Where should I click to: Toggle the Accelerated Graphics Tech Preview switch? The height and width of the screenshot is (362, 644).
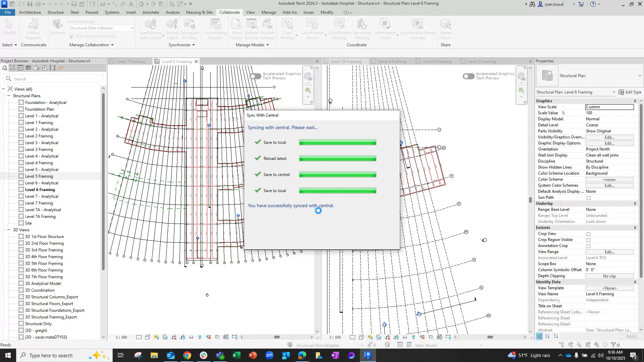[x=255, y=76]
